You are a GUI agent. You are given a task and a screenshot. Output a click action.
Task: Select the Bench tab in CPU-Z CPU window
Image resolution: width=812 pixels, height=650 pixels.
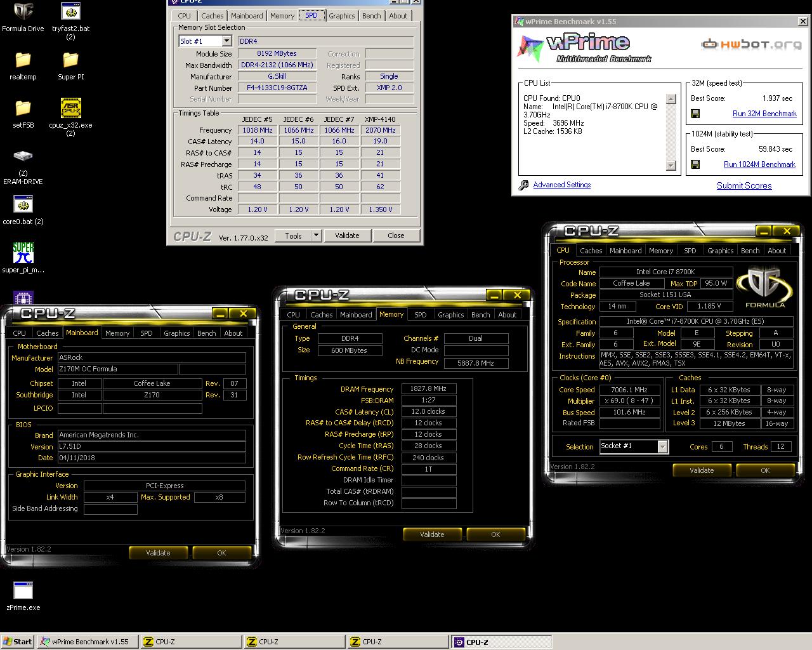pyautogui.click(x=750, y=251)
